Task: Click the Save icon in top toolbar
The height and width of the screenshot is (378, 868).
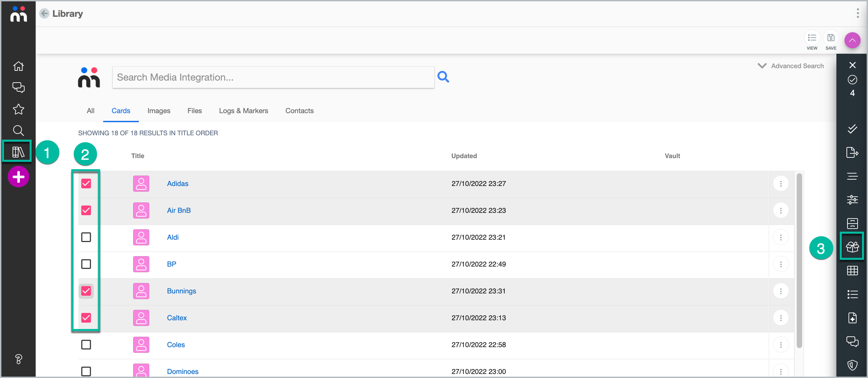Action: (831, 38)
